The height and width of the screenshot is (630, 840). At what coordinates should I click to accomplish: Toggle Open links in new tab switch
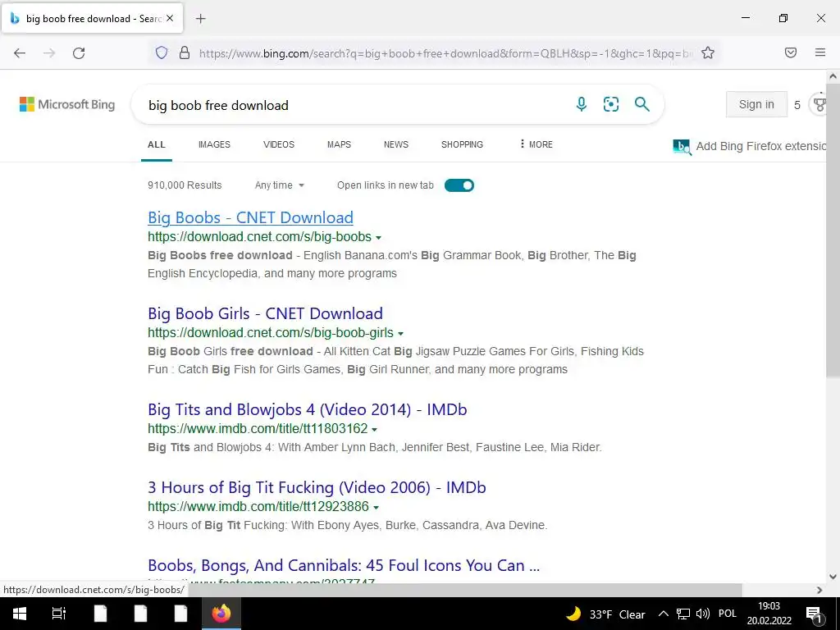459,185
